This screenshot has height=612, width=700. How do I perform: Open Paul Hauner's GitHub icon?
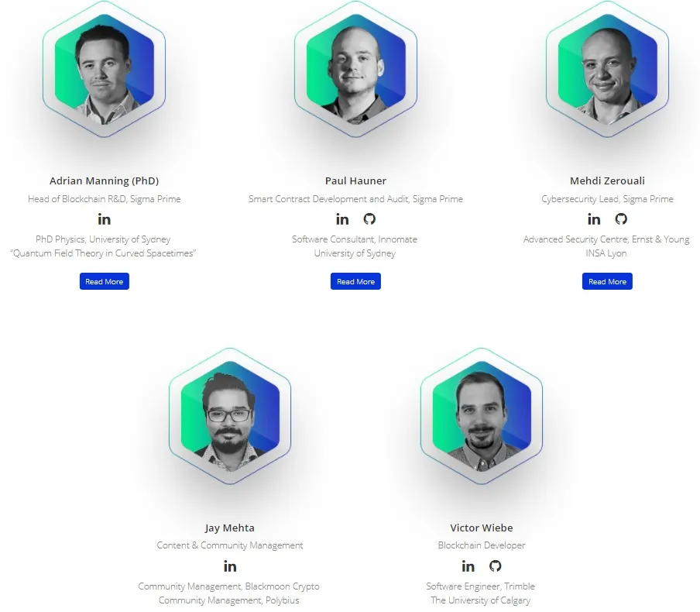point(369,219)
